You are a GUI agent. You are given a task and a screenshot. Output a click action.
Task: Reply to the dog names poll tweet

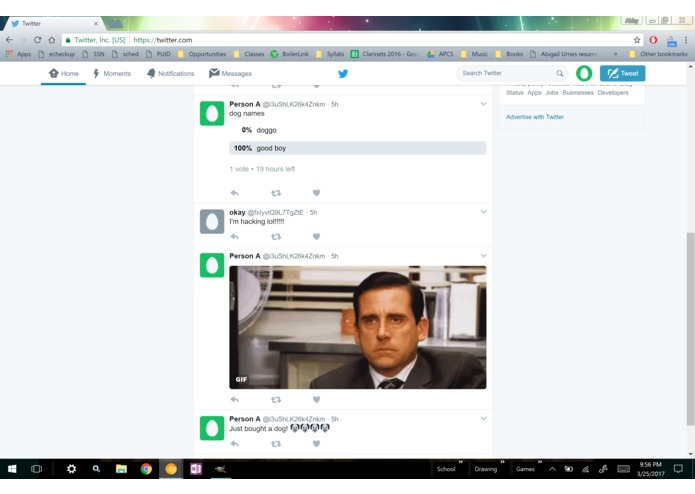click(234, 193)
